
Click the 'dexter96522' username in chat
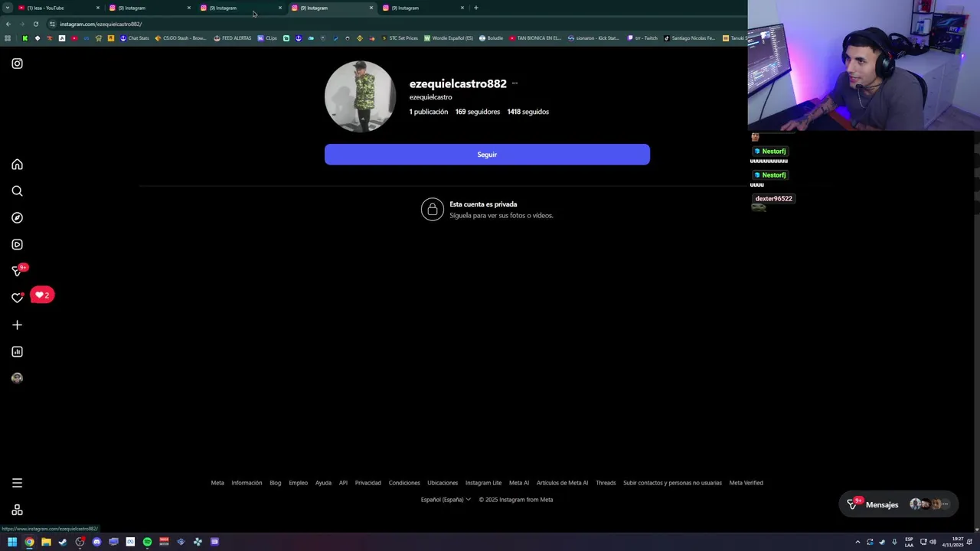tap(773, 199)
